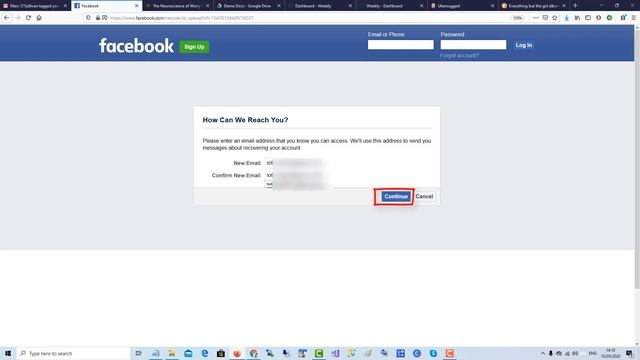The image size is (640, 360).
Task: Click the Log In button
Action: click(x=523, y=45)
